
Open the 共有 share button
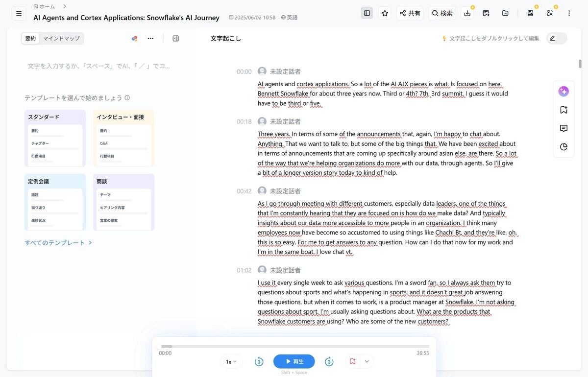pos(410,13)
